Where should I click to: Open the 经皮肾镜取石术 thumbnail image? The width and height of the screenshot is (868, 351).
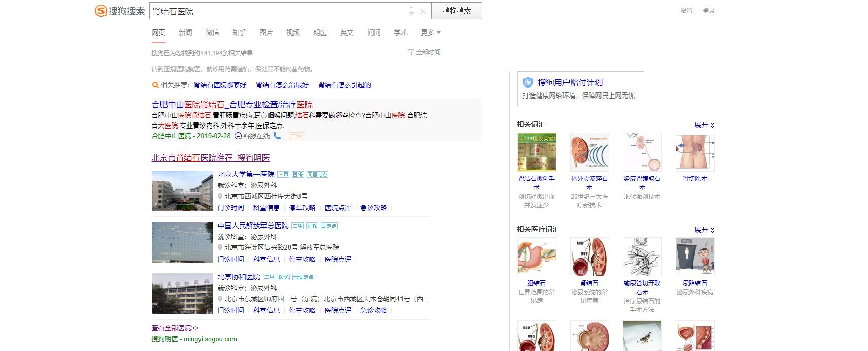click(642, 152)
